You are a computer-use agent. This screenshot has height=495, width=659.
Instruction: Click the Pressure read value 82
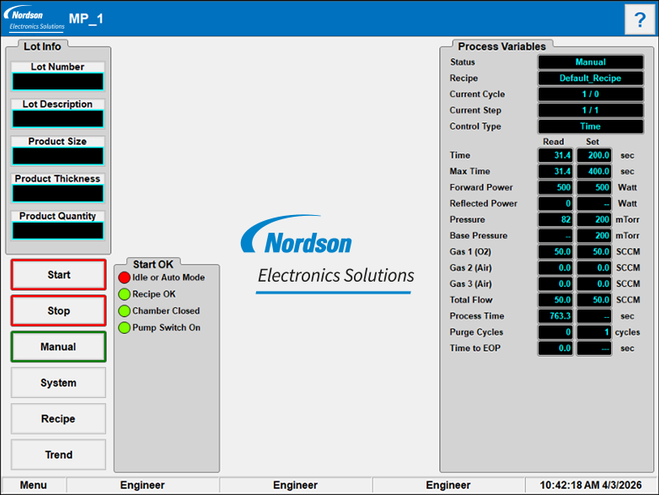coord(556,219)
